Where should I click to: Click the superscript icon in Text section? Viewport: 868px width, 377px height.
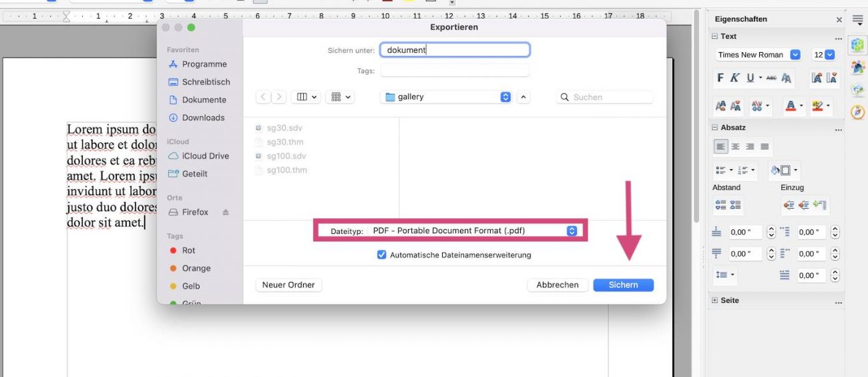pyautogui.click(x=721, y=106)
